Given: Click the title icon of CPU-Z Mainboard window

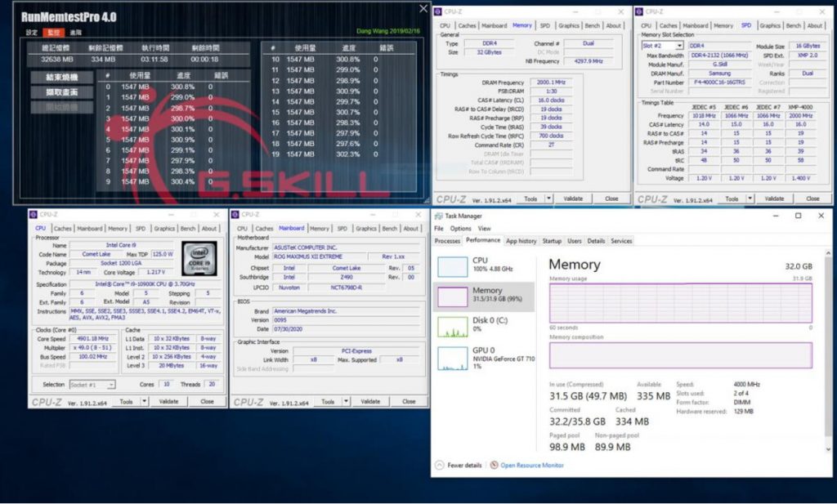Looking at the screenshot, I should click(235, 214).
